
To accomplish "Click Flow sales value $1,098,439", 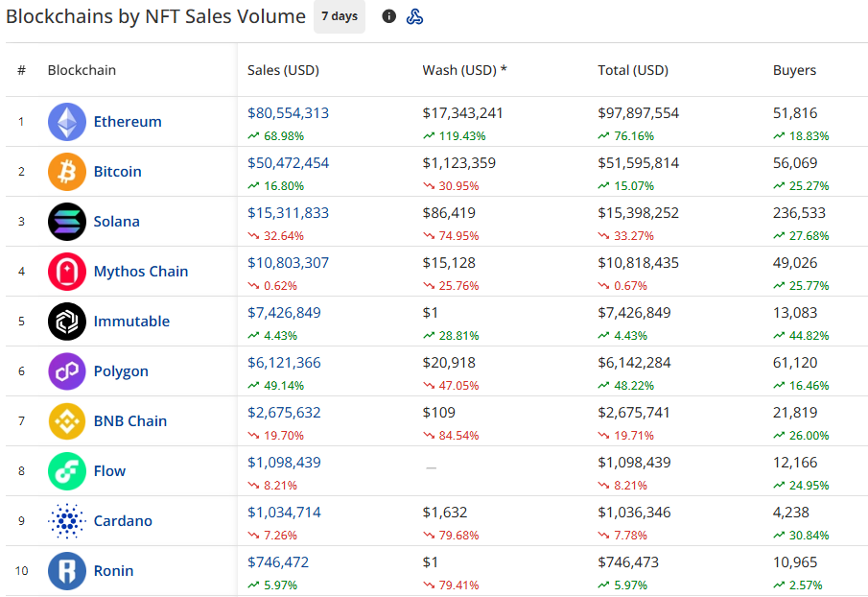I will [284, 462].
